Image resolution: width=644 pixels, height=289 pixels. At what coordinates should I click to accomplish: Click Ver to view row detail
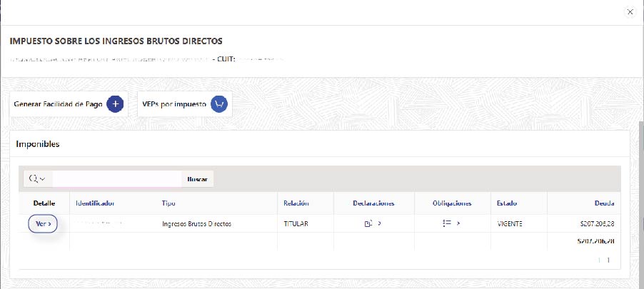coord(43,224)
